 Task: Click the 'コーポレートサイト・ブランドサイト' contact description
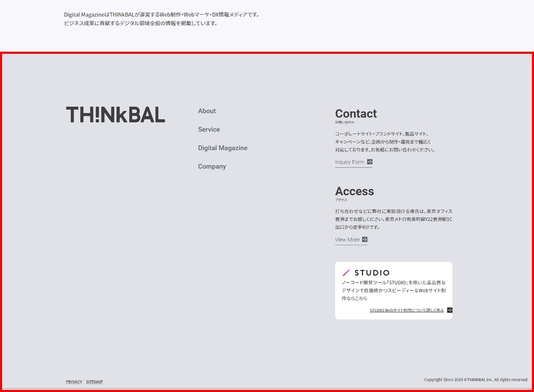pyautogui.click(x=385, y=142)
